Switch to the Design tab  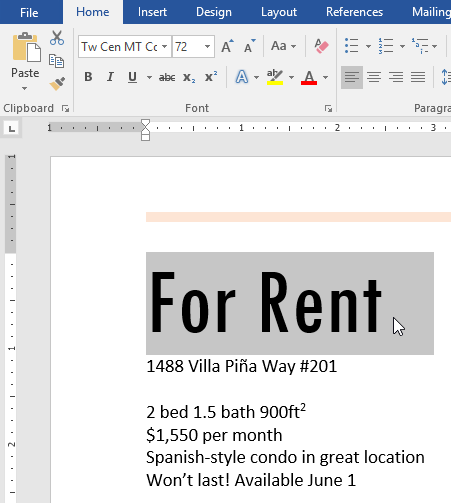coord(214,12)
